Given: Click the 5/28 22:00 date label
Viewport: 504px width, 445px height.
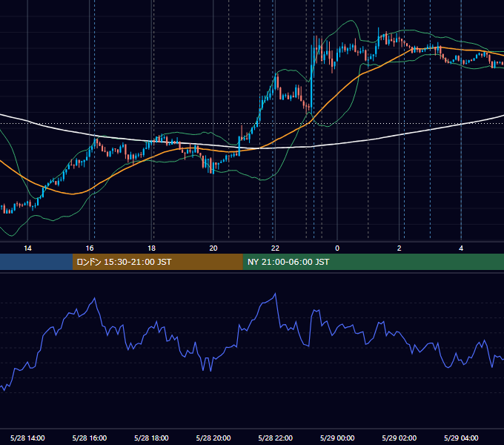Looking at the screenshot, I should click(x=276, y=438).
